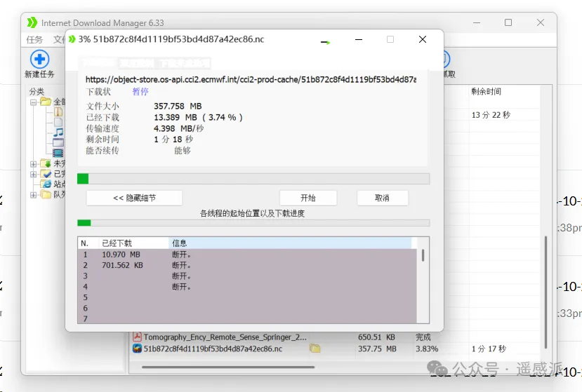The image size is (582, 392).
Task: Open the 任务 menu in main window
Action: click(x=34, y=39)
